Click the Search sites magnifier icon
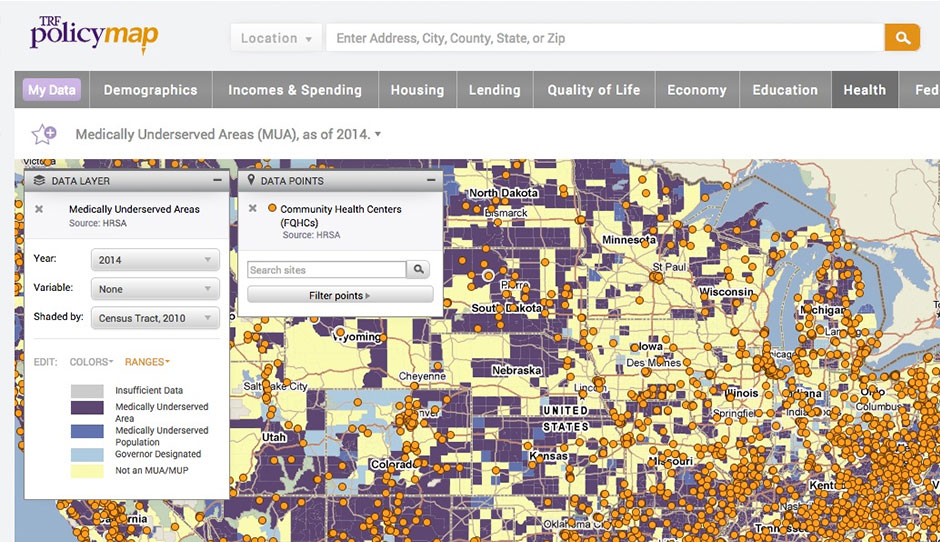Image resolution: width=940 pixels, height=542 pixels. pos(420,270)
